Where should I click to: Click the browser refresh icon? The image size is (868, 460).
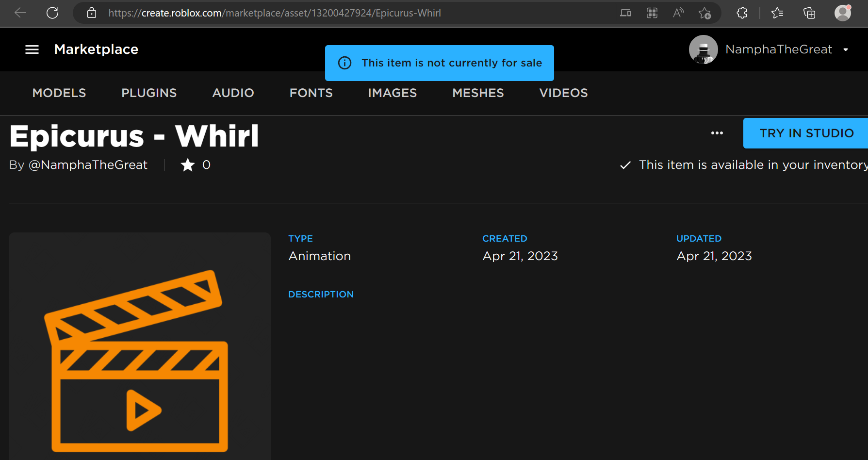pyautogui.click(x=52, y=13)
